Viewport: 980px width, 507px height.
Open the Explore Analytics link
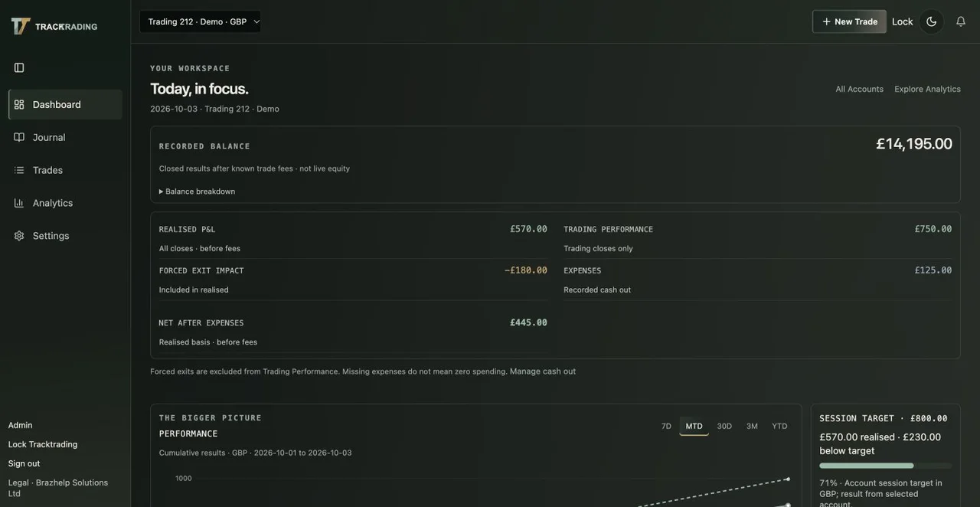point(928,89)
